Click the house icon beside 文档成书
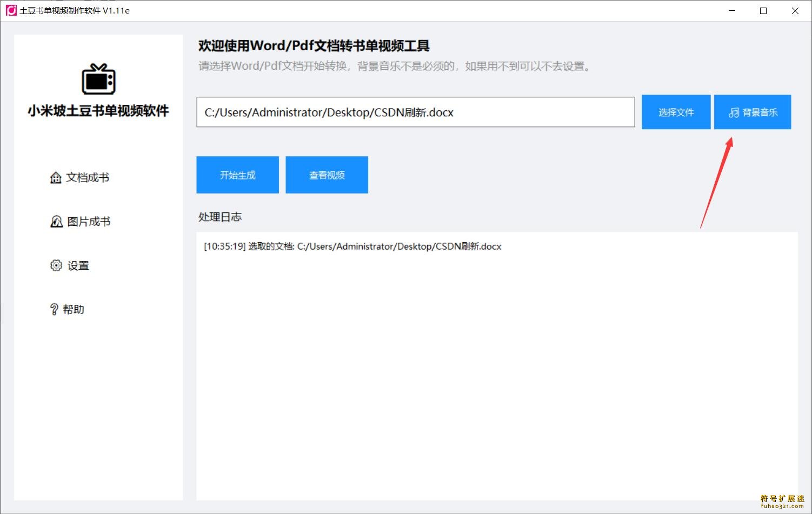812x514 pixels. click(55, 178)
